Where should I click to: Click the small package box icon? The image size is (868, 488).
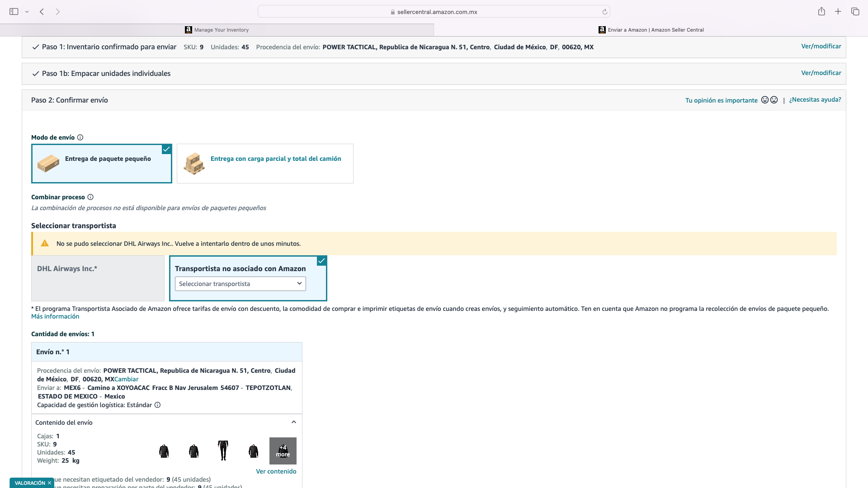(48, 163)
